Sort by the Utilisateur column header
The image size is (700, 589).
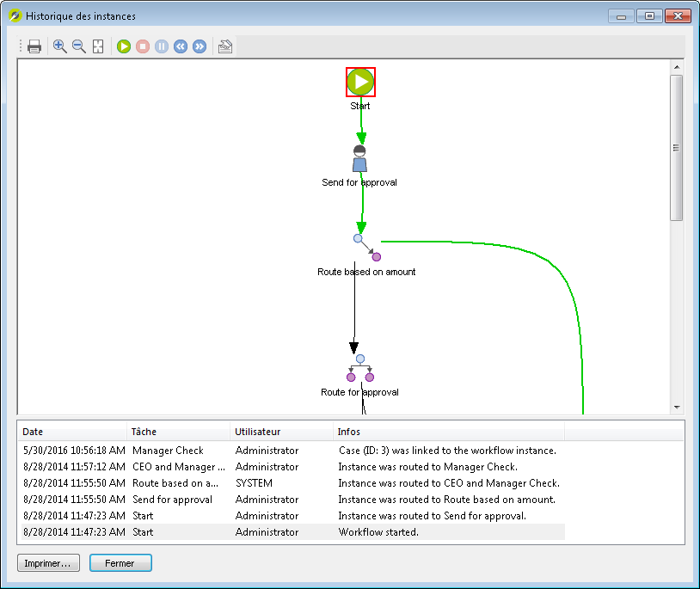click(x=282, y=432)
